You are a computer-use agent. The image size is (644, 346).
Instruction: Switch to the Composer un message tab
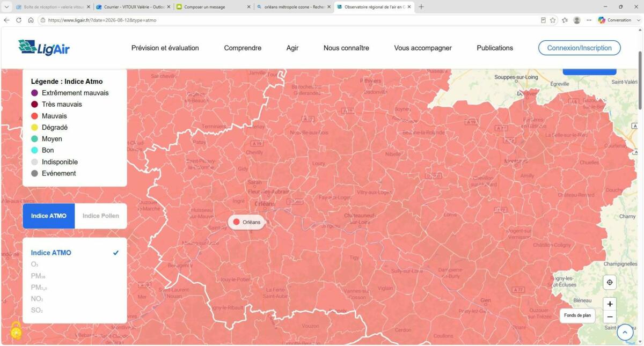tap(213, 7)
